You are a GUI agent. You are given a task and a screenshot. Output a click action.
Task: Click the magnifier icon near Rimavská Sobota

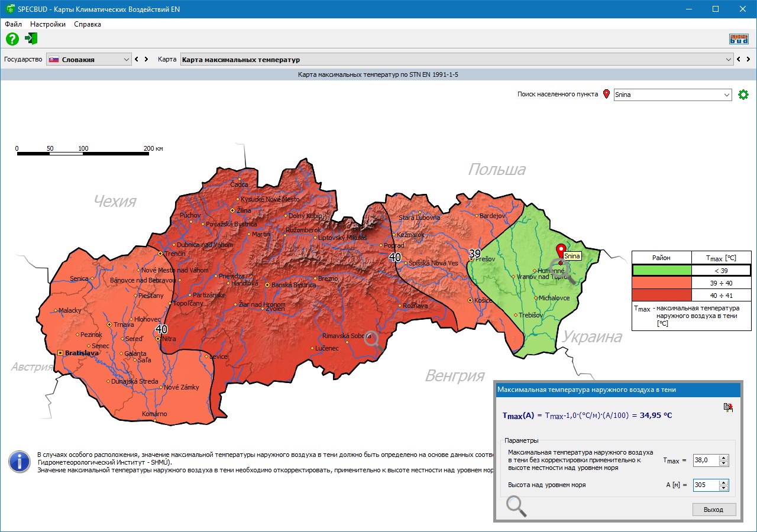(372, 339)
